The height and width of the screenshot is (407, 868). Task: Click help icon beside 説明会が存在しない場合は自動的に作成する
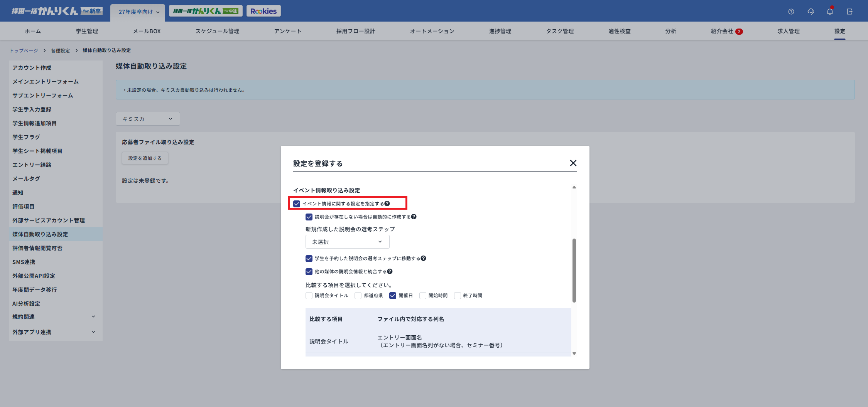414,217
